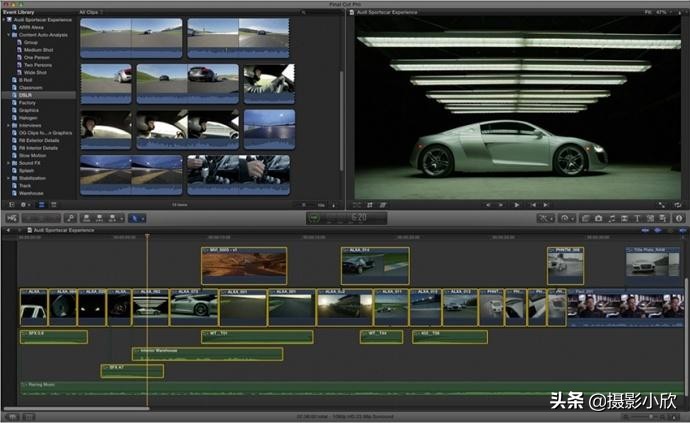This screenshot has width=690, height=423.
Task: Open the Retime speed menu icon
Action: pos(568,217)
